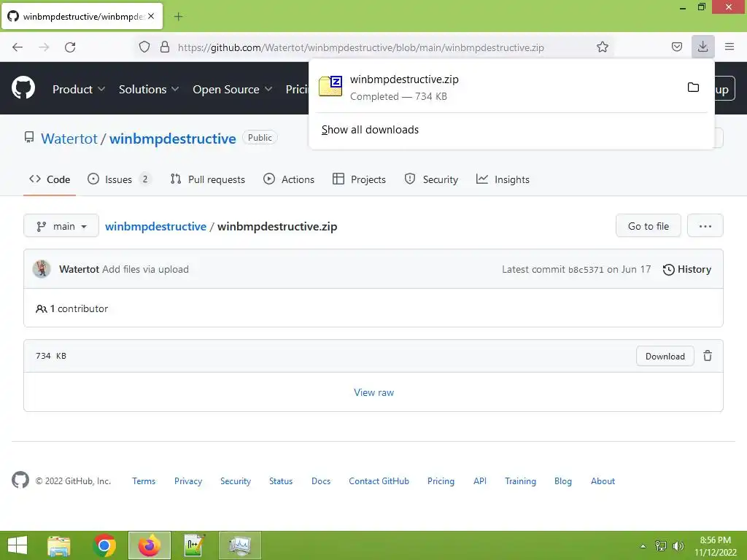Switch to the Pull requests tab
747x560 pixels.
208,179
